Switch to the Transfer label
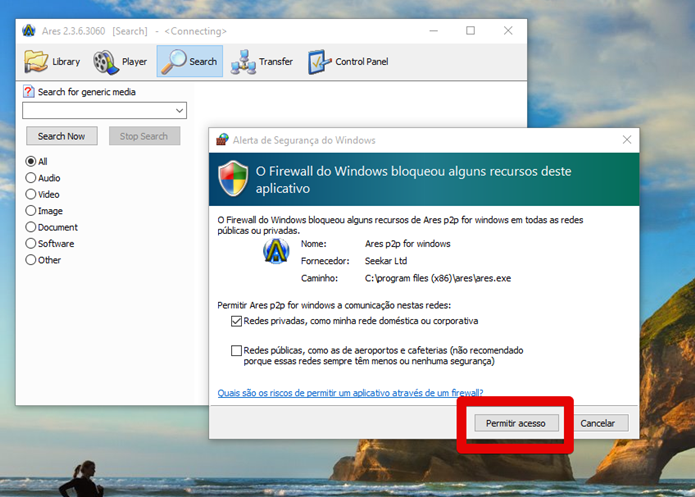The height and width of the screenshot is (497, 695). tap(276, 62)
